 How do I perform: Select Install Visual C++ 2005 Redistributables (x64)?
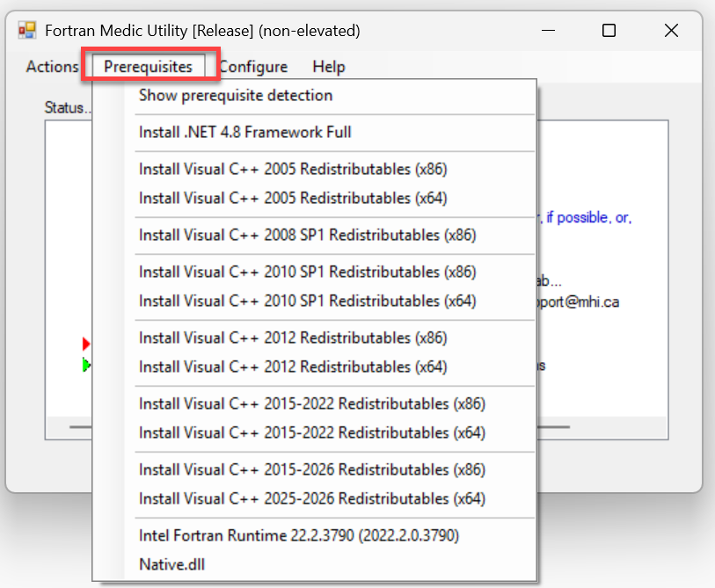tap(314, 199)
